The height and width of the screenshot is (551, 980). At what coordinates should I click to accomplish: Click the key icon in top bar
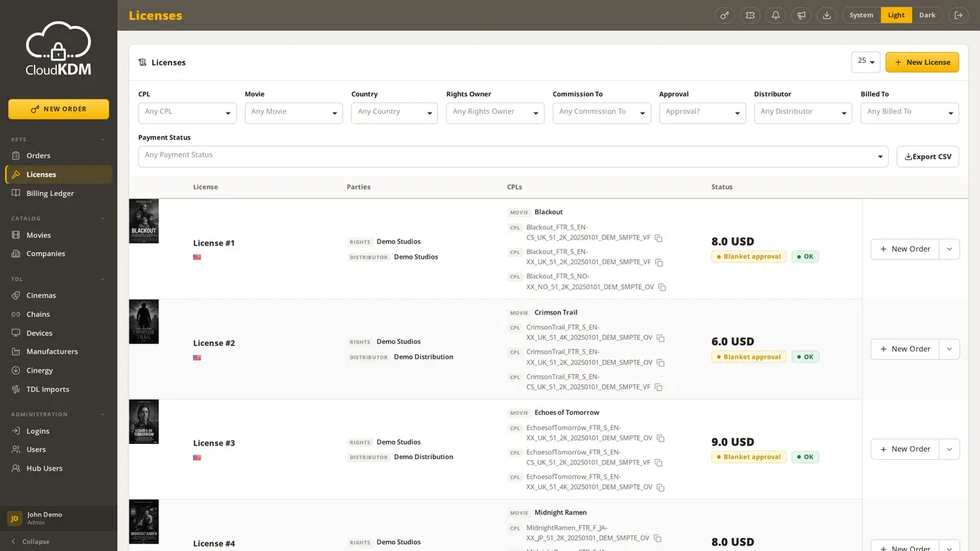click(724, 15)
